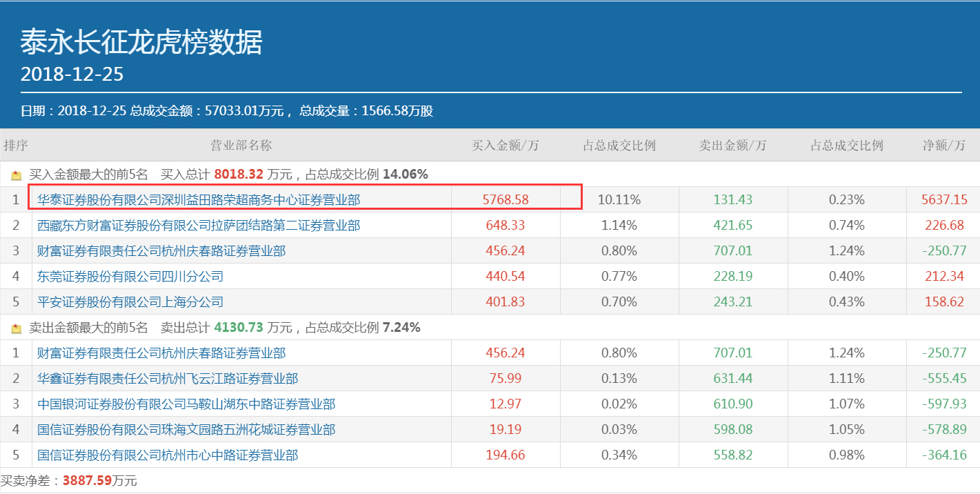This screenshot has height=494, width=980.
Task: Select net amount 212.34
Action: point(944,277)
